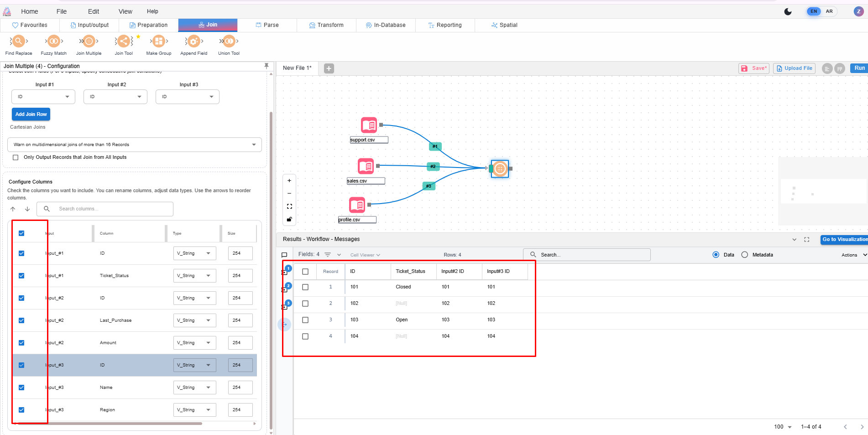Toggle dark mode with moon icon
The height and width of the screenshot is (435, 868).
788,11
